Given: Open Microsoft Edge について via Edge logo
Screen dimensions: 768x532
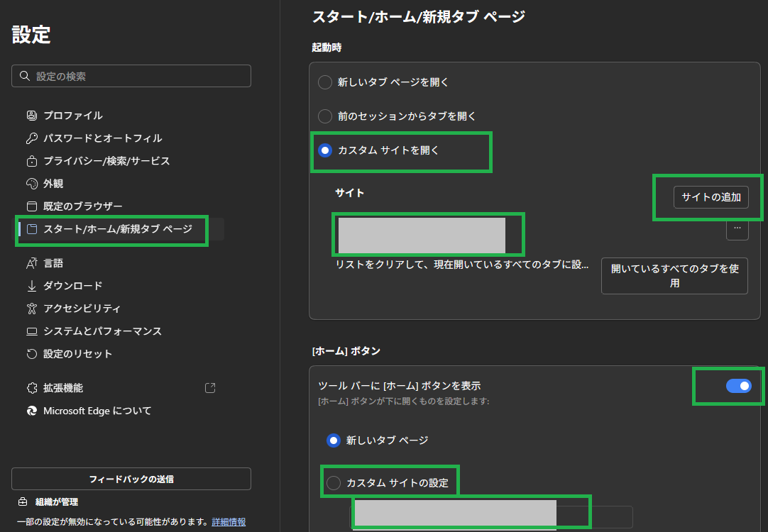Looking at the screenshot, I should pyautogui.click(x=32, y=411).
